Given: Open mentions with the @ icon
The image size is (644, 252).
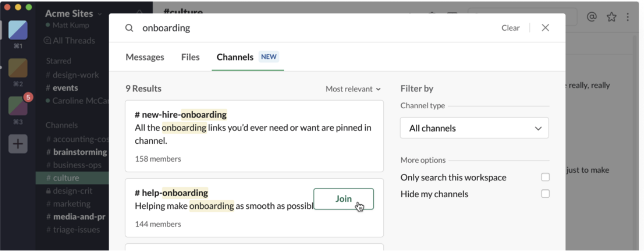Looking at the screenshot, I should 591,17.
